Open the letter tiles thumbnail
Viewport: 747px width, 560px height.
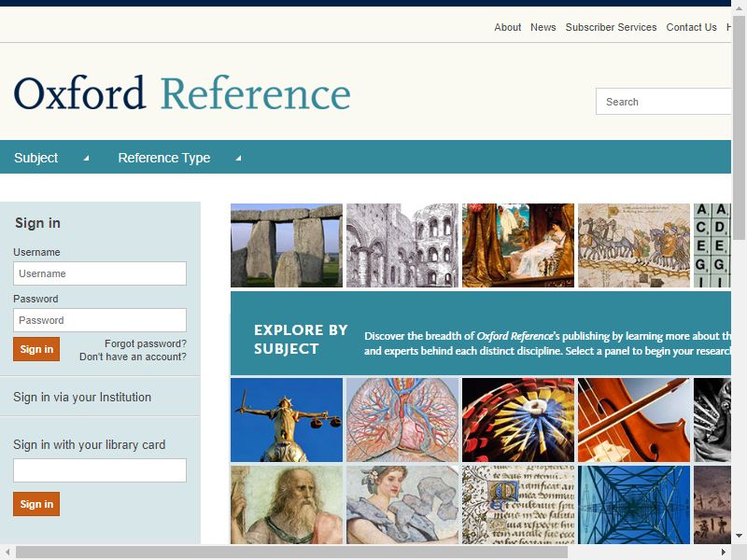[x=712, y=245]
